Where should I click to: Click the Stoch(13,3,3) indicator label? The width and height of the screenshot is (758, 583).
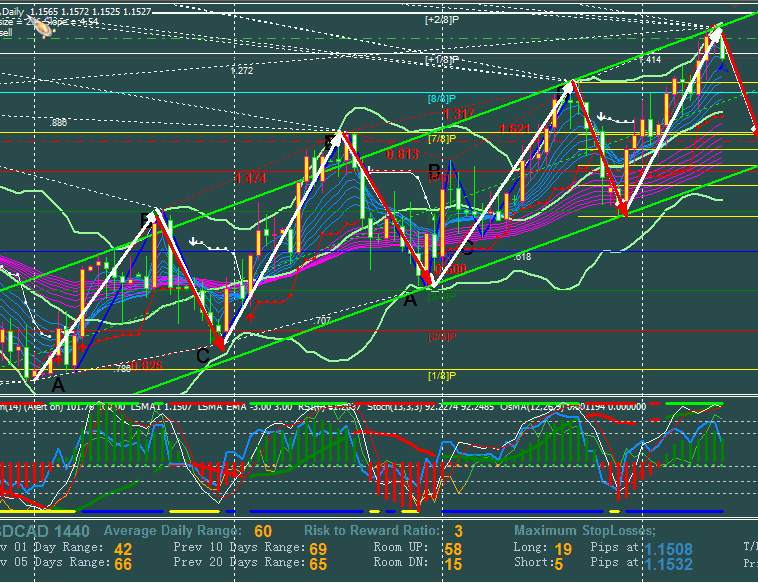coord(430,407)
